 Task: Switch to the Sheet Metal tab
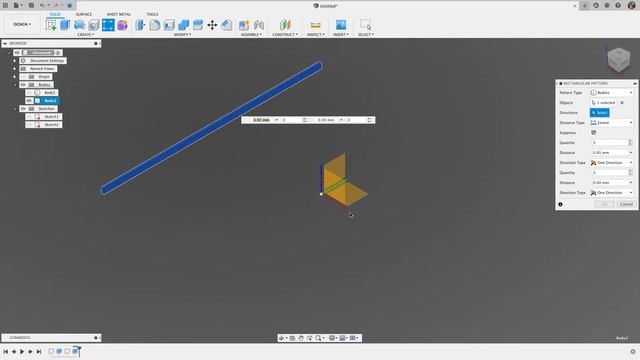[119, 14]
